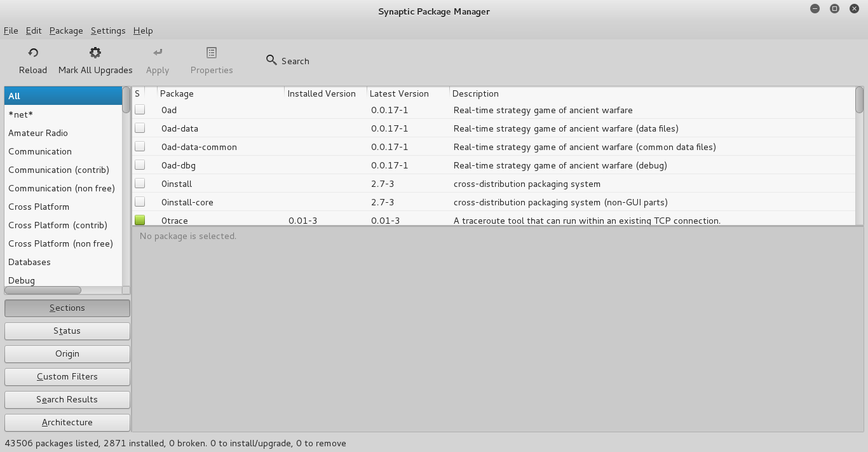Select the 0ad-data package name

180,128
